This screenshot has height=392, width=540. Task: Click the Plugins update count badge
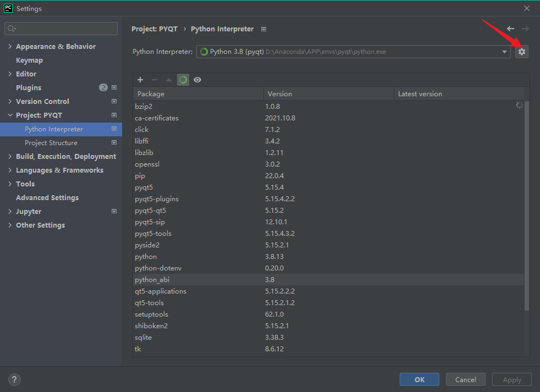pos(103,87)
